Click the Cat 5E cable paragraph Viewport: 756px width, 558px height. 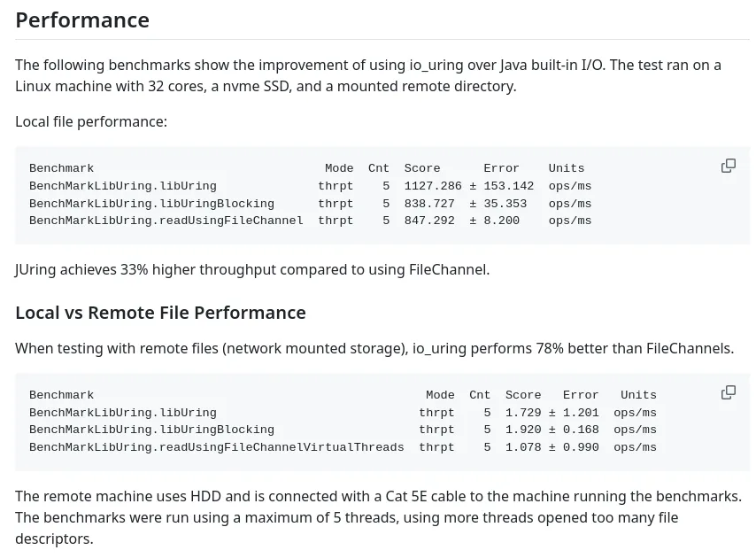pos(379,517)
